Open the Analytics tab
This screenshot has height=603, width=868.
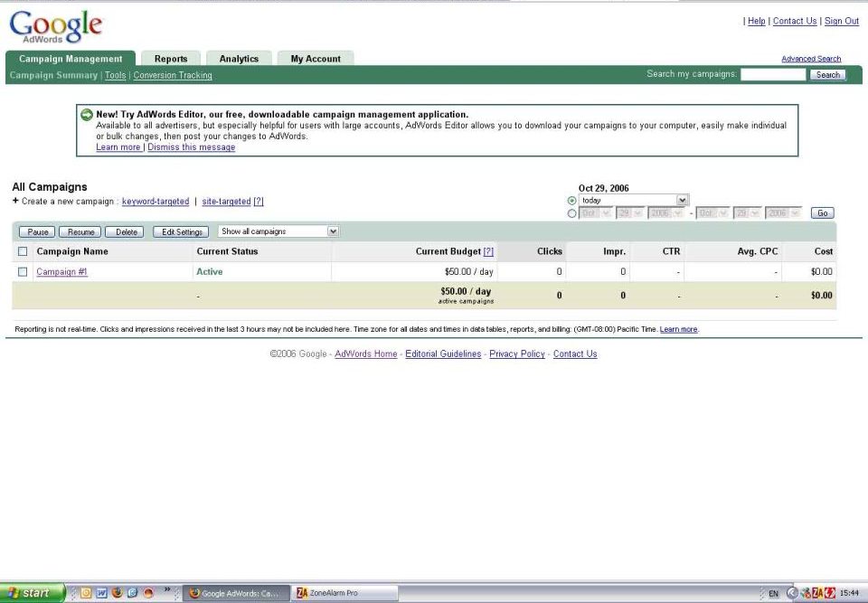[x=239, y=59]
